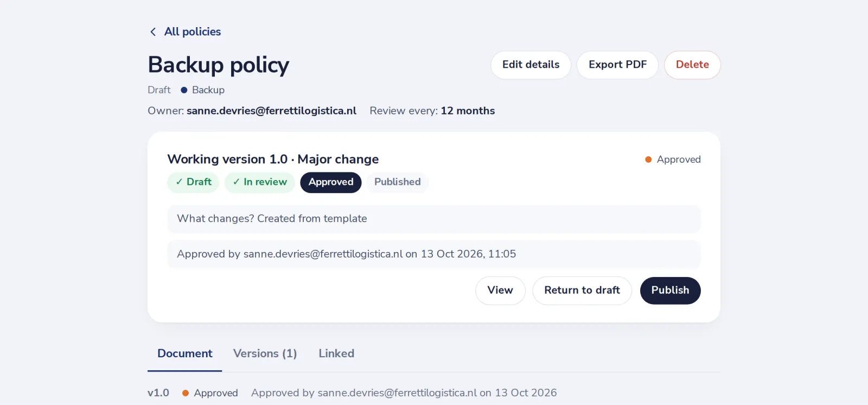Screen dimensions: 868x405
Task: View the working version
Action: [x=500, y=291]
